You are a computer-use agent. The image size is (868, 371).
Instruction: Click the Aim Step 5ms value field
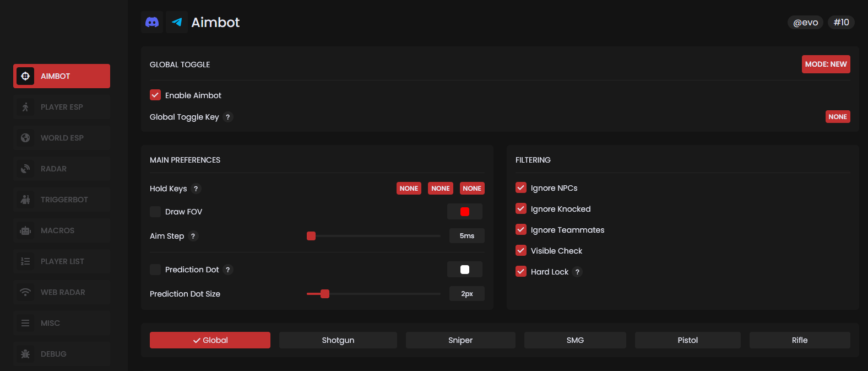466,236
